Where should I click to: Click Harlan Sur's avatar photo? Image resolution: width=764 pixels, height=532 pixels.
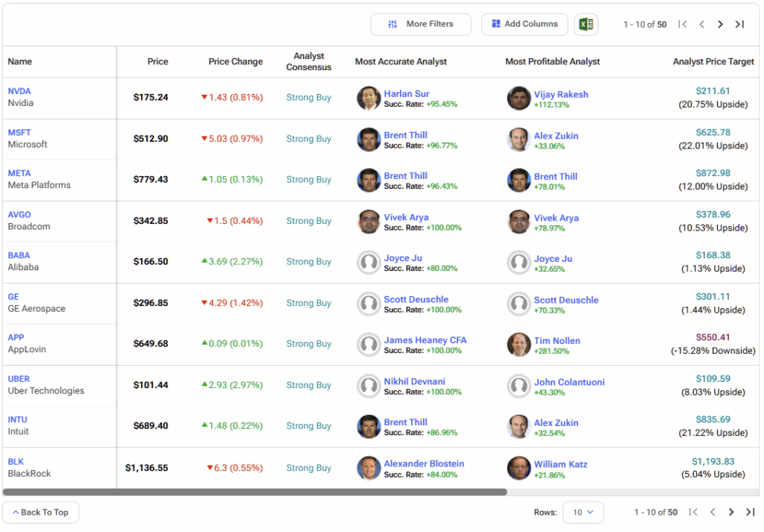[369, 98]
